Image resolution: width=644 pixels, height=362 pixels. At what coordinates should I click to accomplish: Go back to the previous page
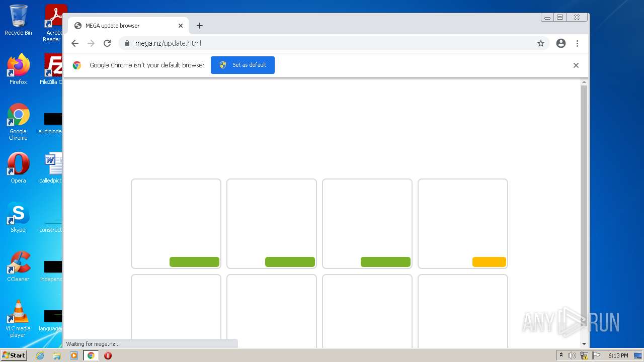click(75, 43)
